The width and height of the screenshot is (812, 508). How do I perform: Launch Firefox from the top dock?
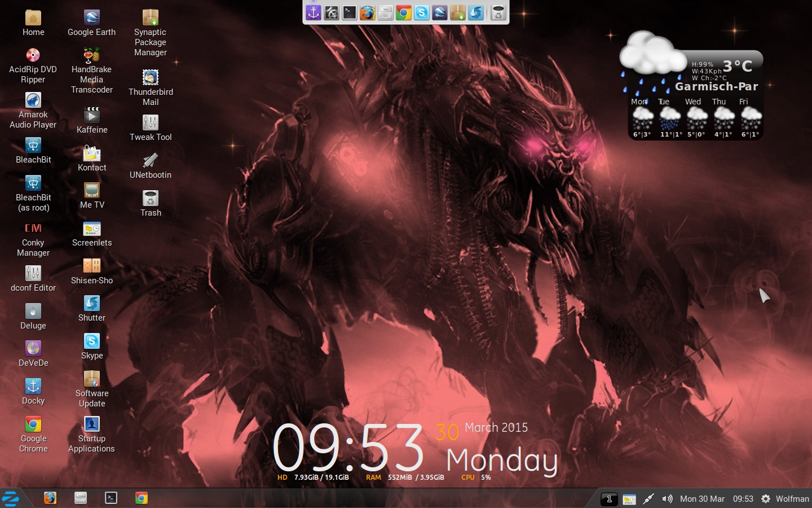[368, 12]
